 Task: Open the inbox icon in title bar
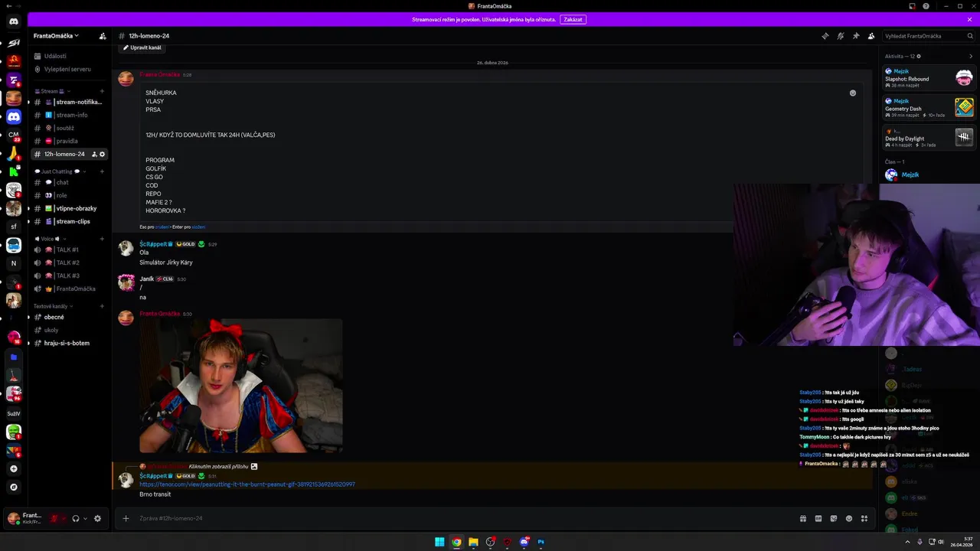click(x=913, y=6)
